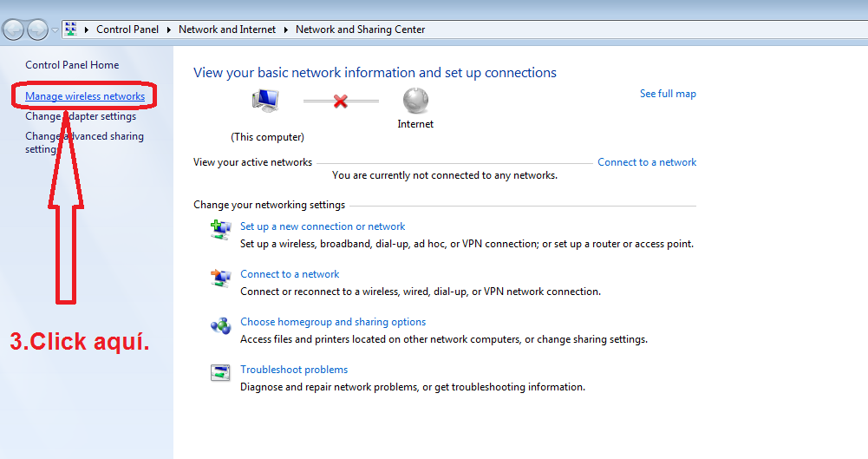868x459 pixels.
Task: Open See full map link
Action: [x=668, y=94]
